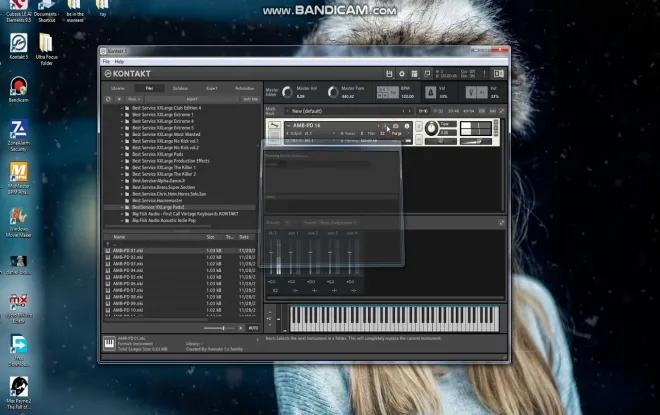The image size is (660, 415).
Task: Switch to the Libraries tab
Action: pyautogui.click(x=118, y=88)
